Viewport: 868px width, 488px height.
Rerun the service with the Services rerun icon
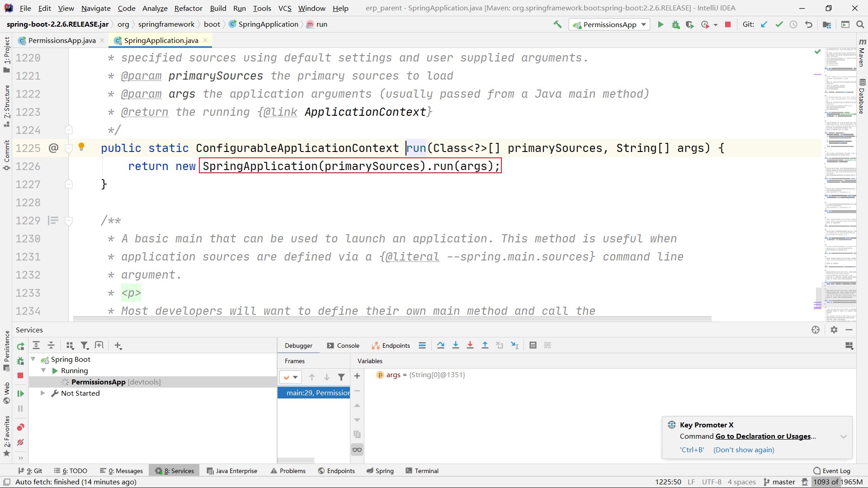[20, 346]
